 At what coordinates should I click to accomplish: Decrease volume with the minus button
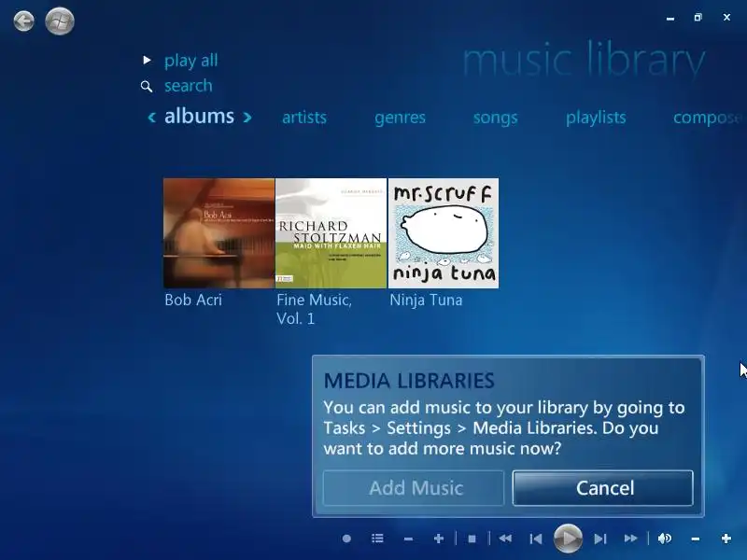pos(696,539)
